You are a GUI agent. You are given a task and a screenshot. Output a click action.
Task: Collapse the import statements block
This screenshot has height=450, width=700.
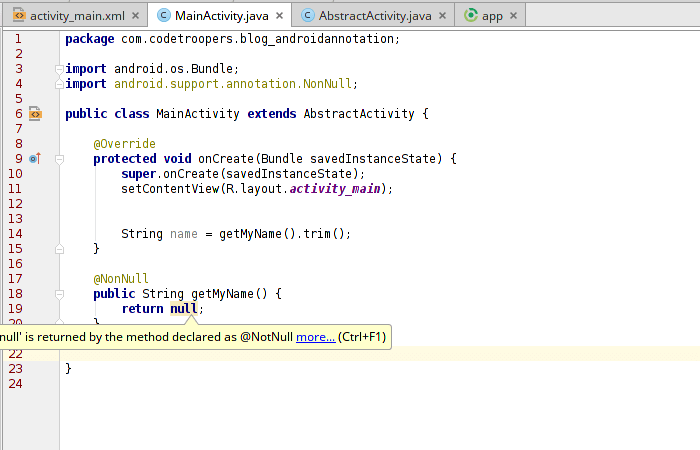tap(59, 69)
